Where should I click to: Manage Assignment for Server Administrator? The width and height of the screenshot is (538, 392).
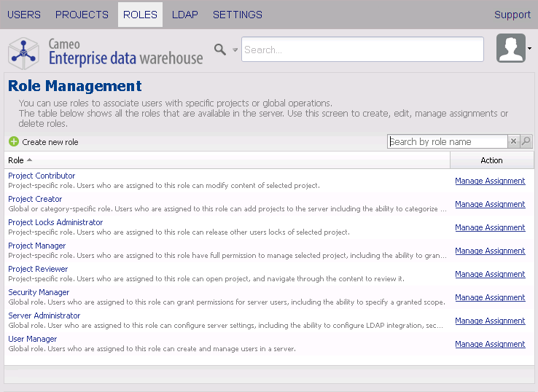490,321
